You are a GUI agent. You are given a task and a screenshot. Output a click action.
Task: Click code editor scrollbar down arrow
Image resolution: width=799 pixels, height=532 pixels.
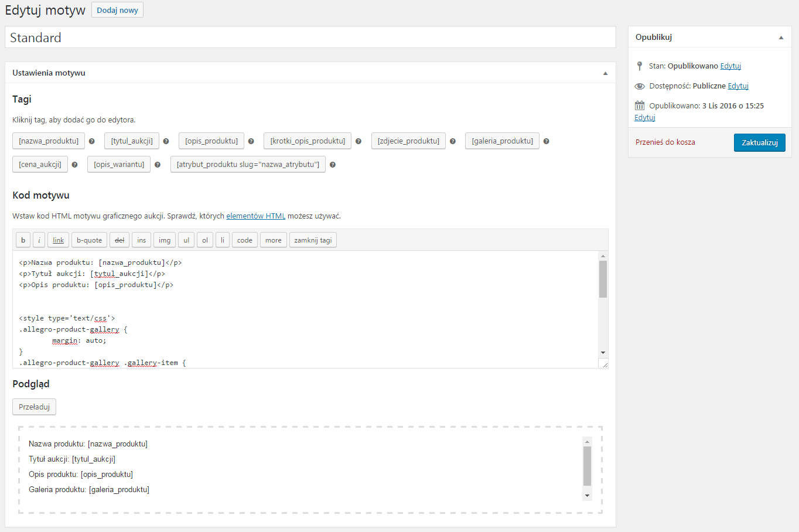[603, 353]
